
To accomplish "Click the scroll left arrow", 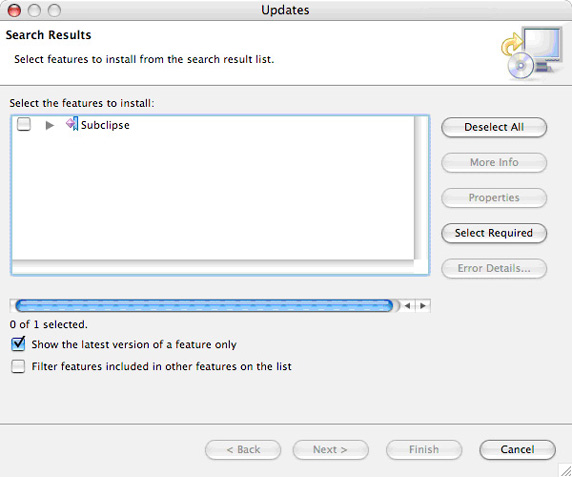I will pos(407,306).
